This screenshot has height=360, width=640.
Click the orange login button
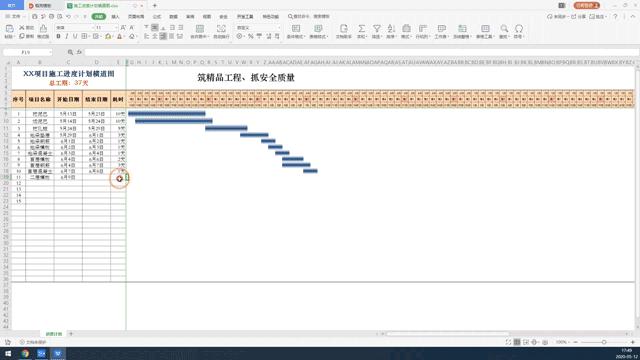click(587, 5)
